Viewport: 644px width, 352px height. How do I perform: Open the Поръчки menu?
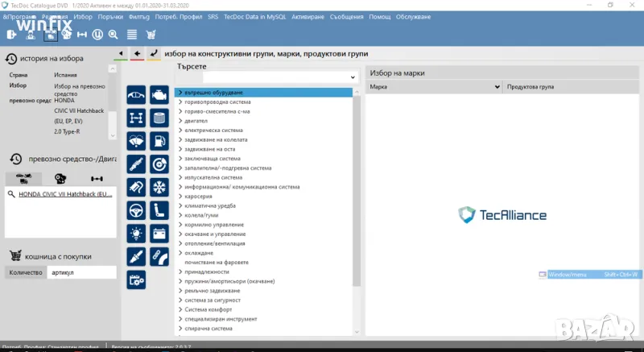(x=110, y=17)
